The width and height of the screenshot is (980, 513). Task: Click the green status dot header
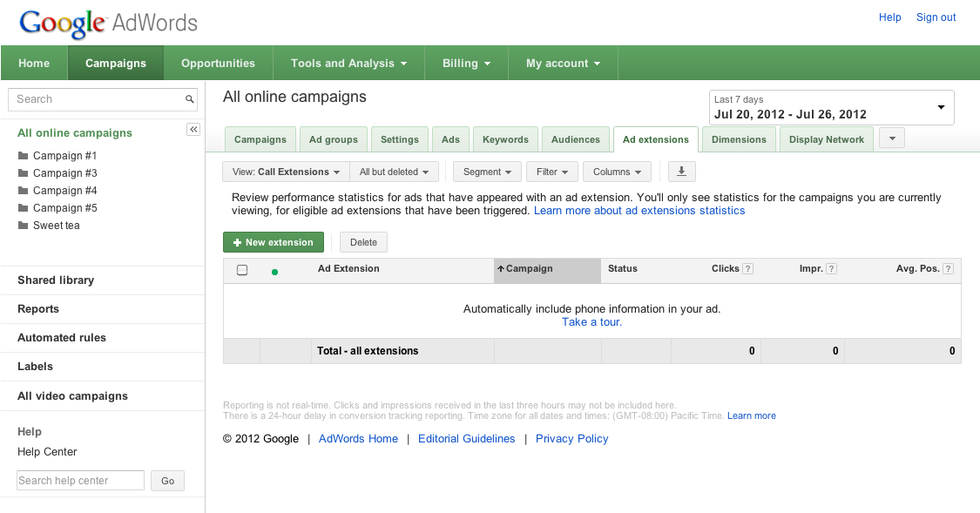[x=274, y=272]
